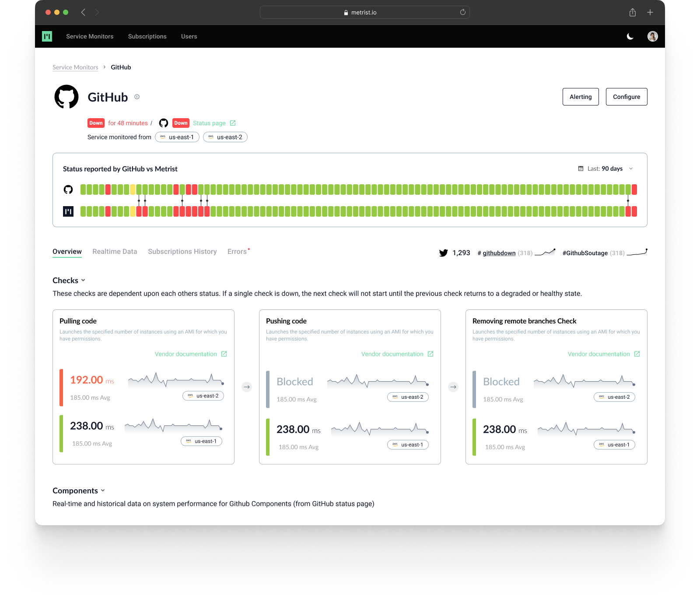The width and height of the screenshot is (700, 604).
Task: Click the small GitHub icon beside Down badge
Action: (x=164, y=123)
